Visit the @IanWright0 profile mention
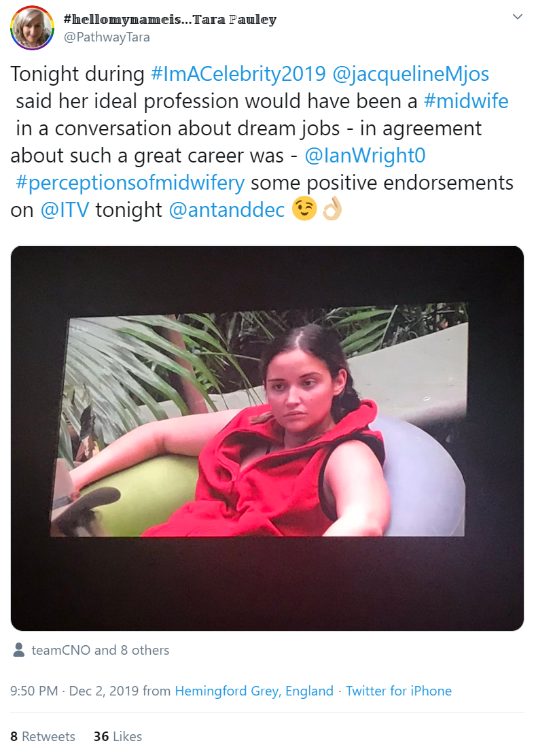This screenshot has width=536, height=756. point(365,156)
